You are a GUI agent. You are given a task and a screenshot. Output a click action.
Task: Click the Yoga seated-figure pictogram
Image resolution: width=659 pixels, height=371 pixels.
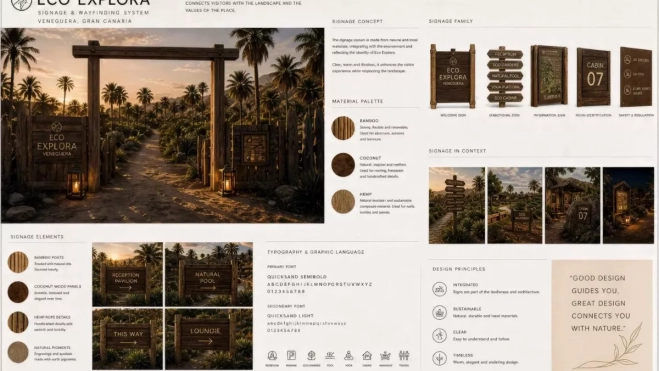click(348, 355)
